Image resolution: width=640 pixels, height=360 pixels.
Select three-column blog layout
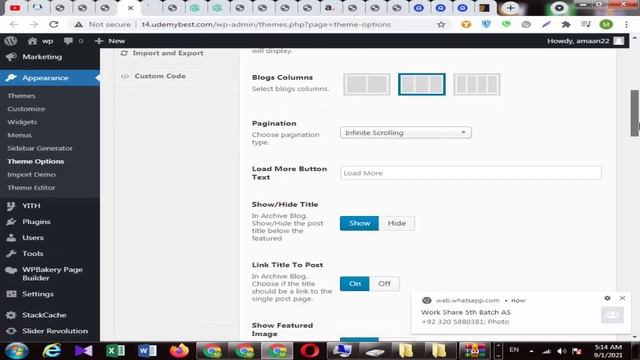click(x=422, y=84)
